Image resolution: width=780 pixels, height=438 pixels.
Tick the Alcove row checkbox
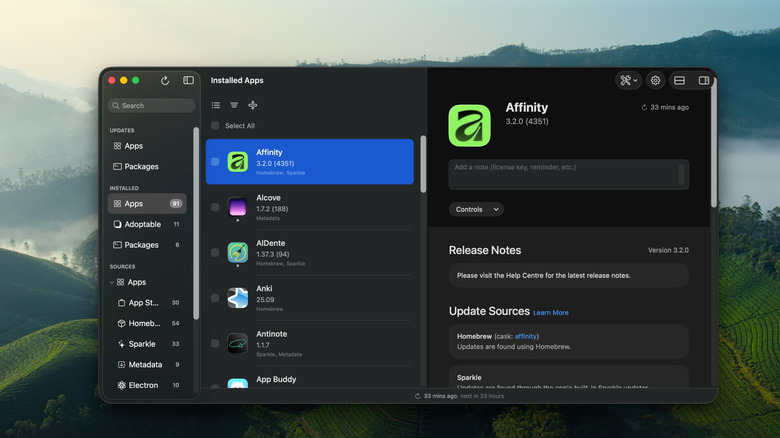(x=215, y=207)
